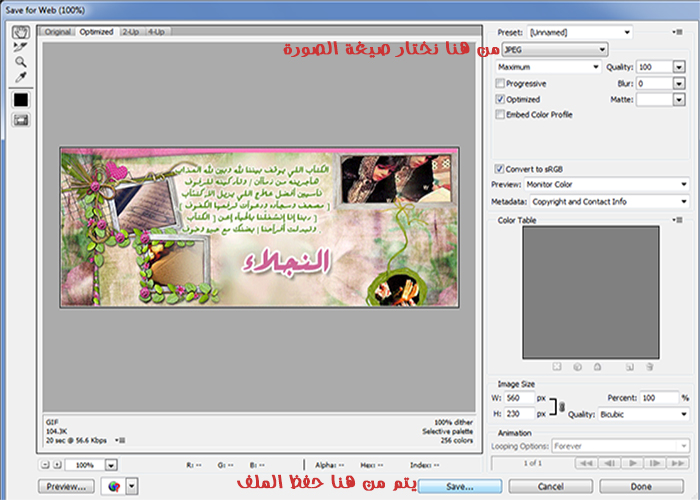The image size is (700, 500).
Task: Open the Color Table panel menu icon
Action: (677, 219)
